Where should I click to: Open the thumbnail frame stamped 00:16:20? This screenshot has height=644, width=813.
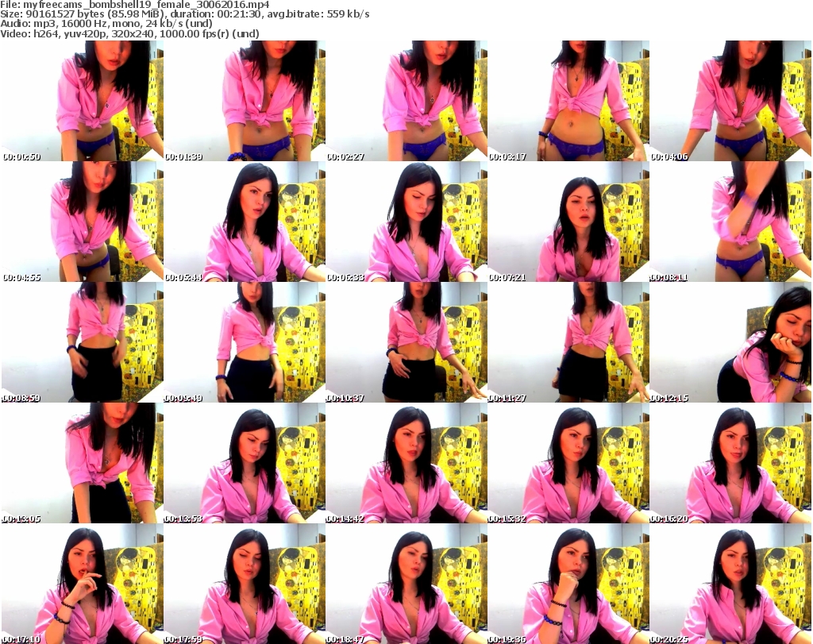click(x=730, y=463)
